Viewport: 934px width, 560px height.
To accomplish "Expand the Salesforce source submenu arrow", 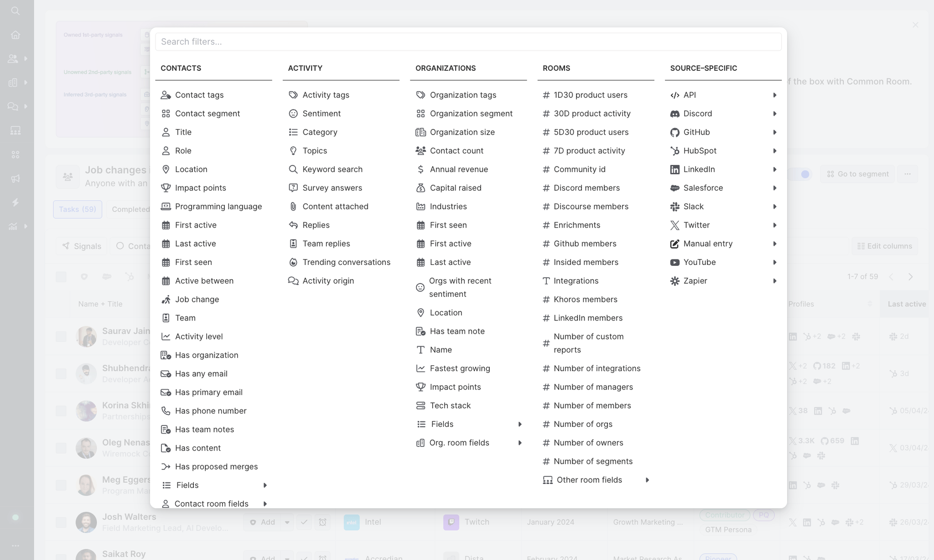I will point(774,188).
